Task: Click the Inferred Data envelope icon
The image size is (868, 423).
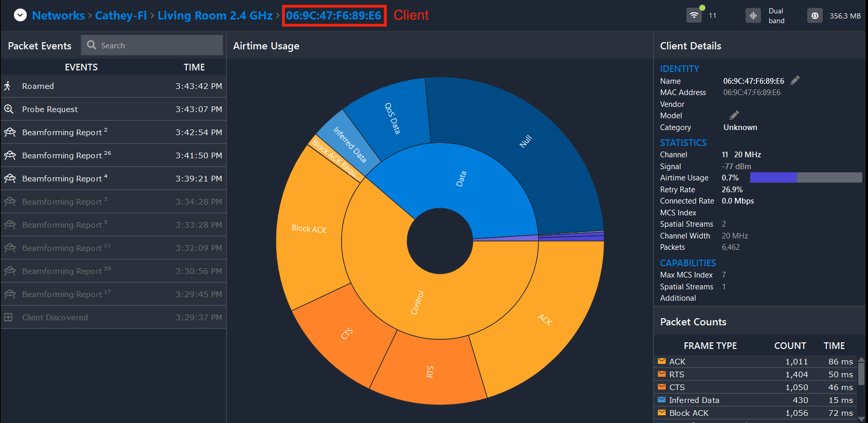Action: [x=662, y=400]
